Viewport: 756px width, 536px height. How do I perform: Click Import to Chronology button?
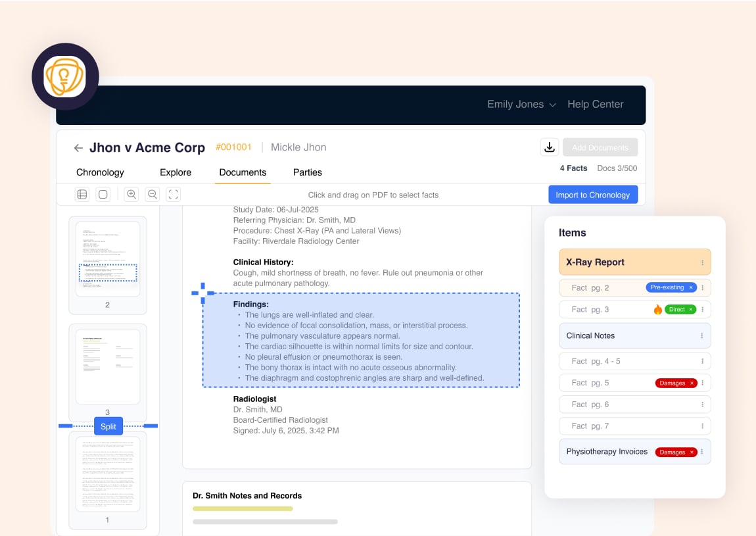coord(592,195)
